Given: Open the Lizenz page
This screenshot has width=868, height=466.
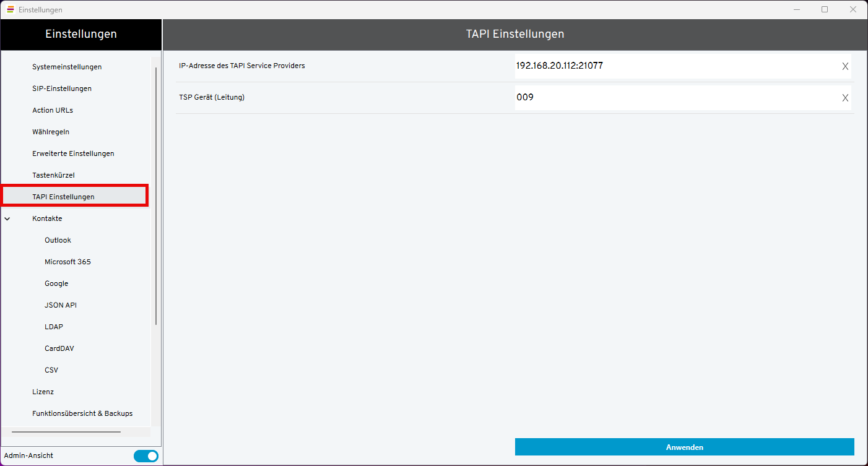Looking at the screenshot, I should pyautogui.click(x=43, y=392).
